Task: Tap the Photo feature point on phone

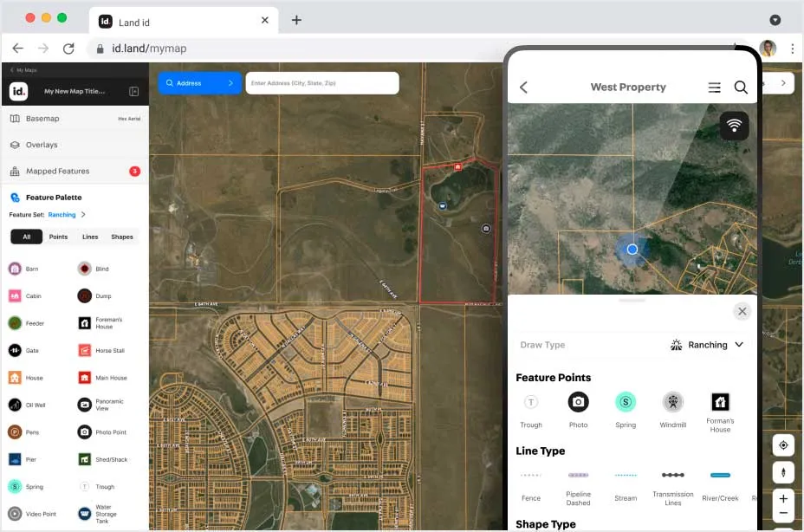Action: coord(578,402)
